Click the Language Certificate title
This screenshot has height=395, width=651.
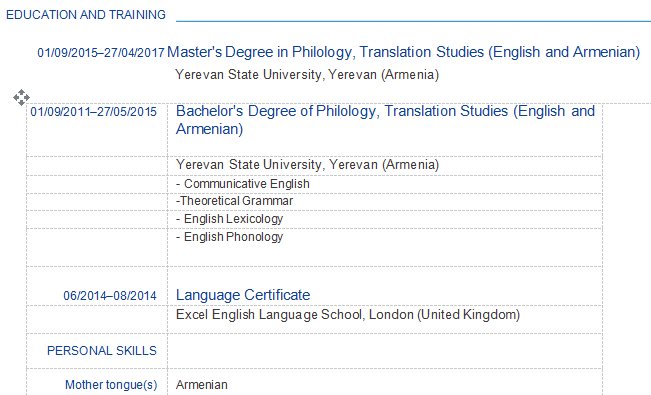243,295
